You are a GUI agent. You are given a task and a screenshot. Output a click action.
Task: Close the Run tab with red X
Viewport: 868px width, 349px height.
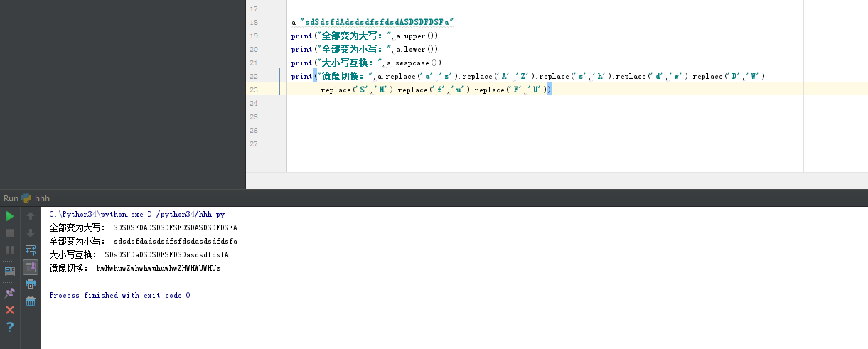[10, 310]
